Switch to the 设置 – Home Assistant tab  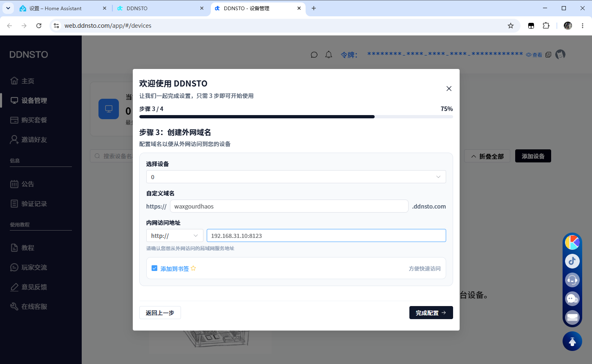tap(63, 8)
